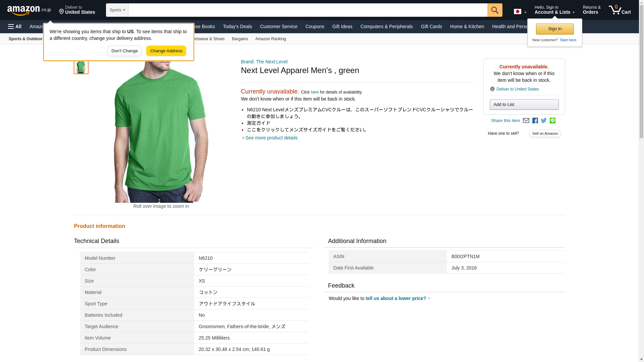644x362 pixels.
Task: Go to Gift Cards menu item
Action: coord(431,26)
